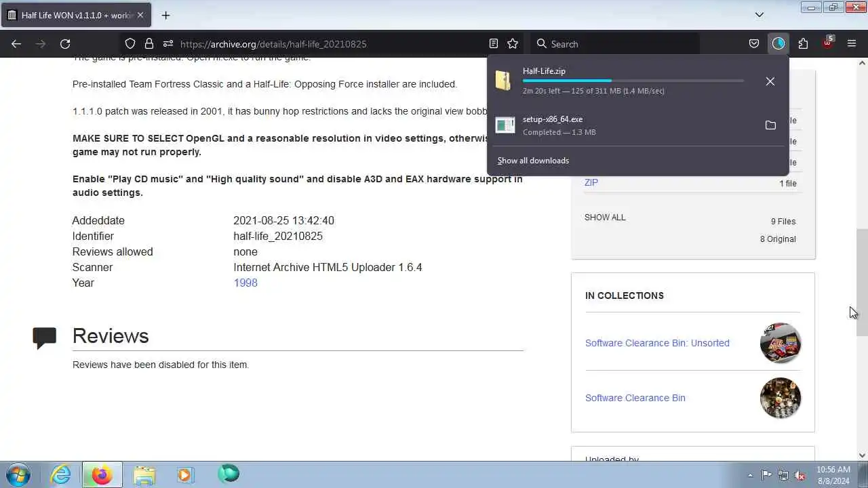Viewport: 868px width, 488px height.
Task: Click the 8 Original count text
Action: pos(778,239)
